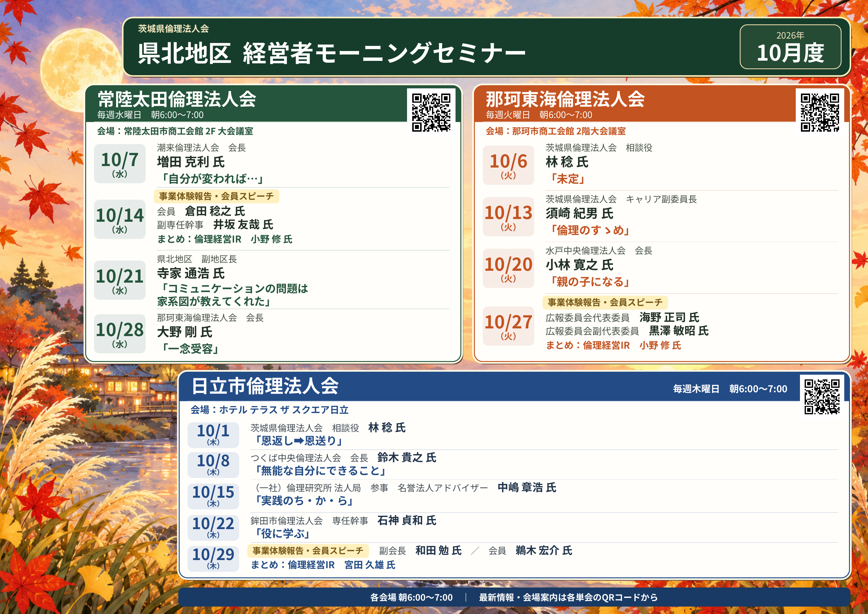Click the 日立市倫理法人会 QR code

822,397
